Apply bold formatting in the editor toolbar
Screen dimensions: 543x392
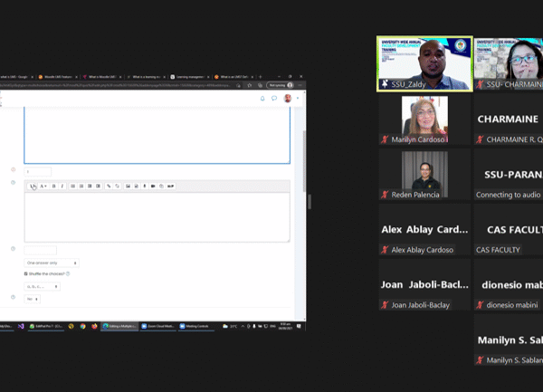53,186
